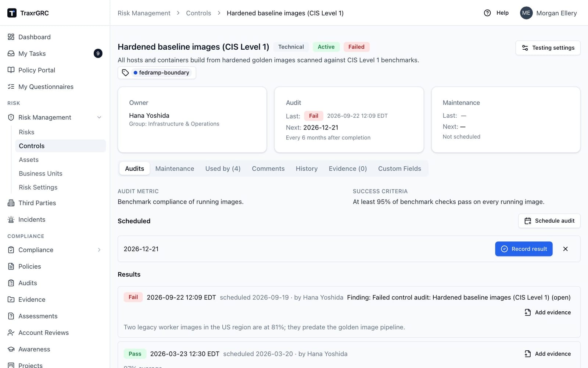Click the Evidence folder icon in sidebar
Screen dimensions: 588x368
point(11,299)
